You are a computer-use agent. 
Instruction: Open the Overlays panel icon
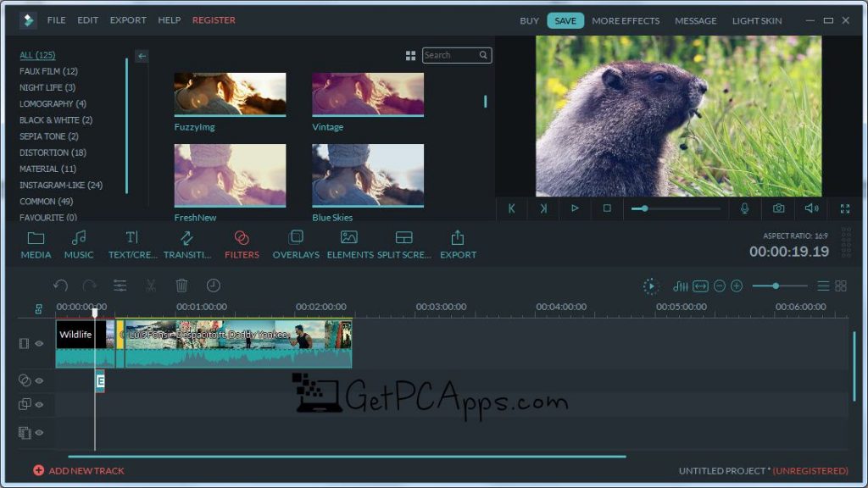pos(296,244)
